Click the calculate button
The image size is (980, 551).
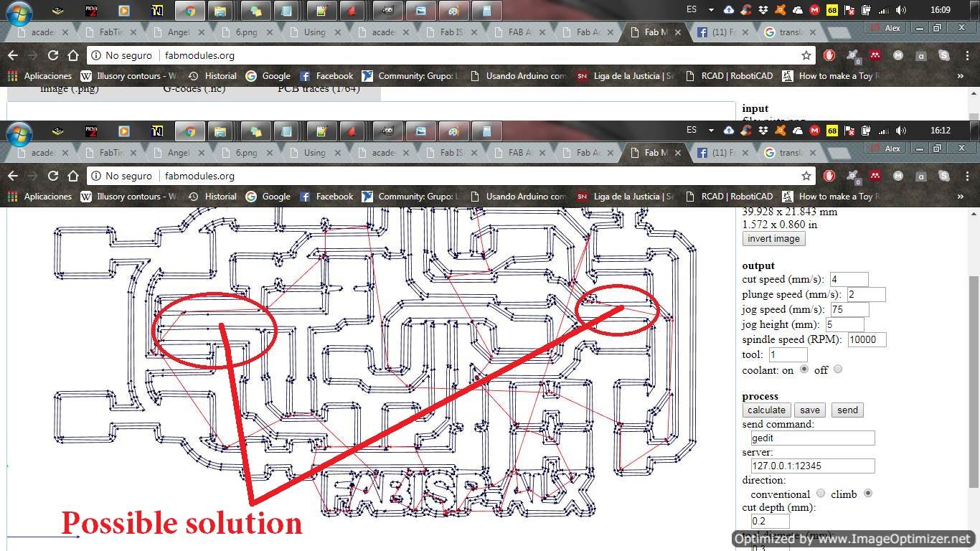(766, 410)
